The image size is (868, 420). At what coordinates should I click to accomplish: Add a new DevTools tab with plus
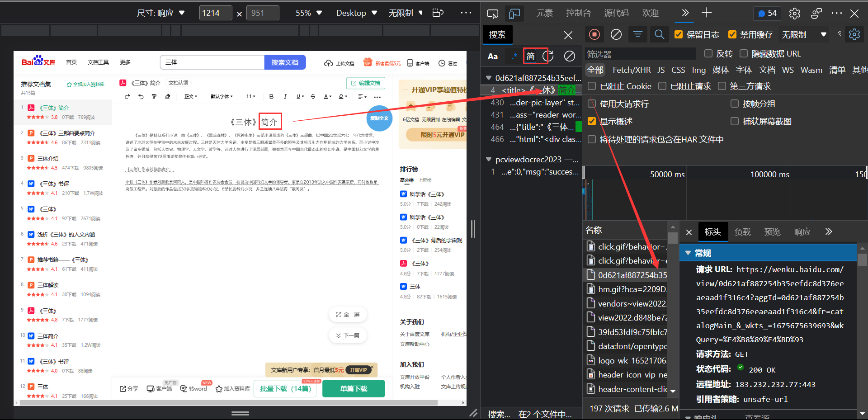click(x=707, y=13)
